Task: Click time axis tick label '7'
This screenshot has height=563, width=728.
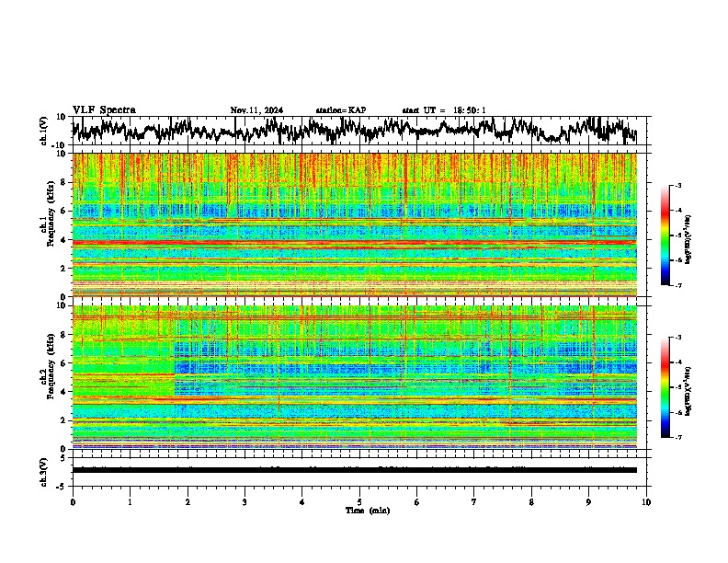Action: click(474, 502)
